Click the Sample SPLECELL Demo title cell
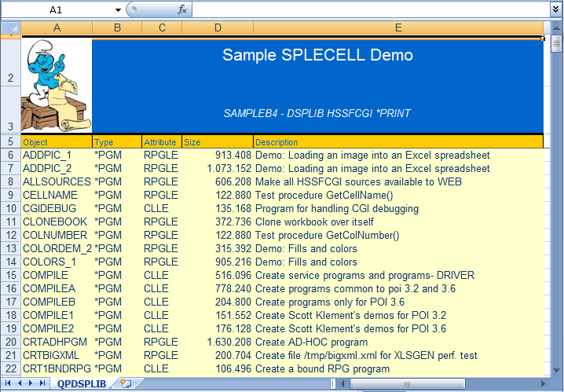 [x=317, y=55]
